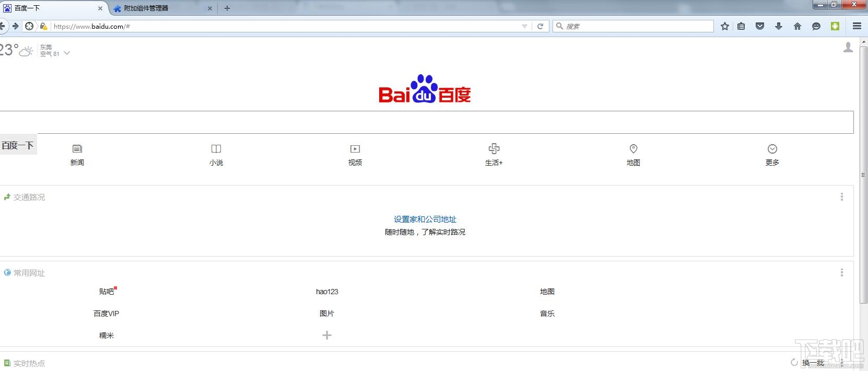Click the magnifier icon in the search box
868x371 pixels.
click(x=559, y=26)
